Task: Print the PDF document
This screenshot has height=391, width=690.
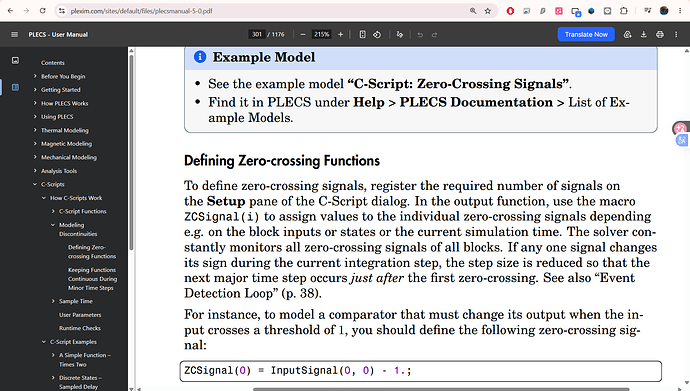Action: tap(660, 34)
